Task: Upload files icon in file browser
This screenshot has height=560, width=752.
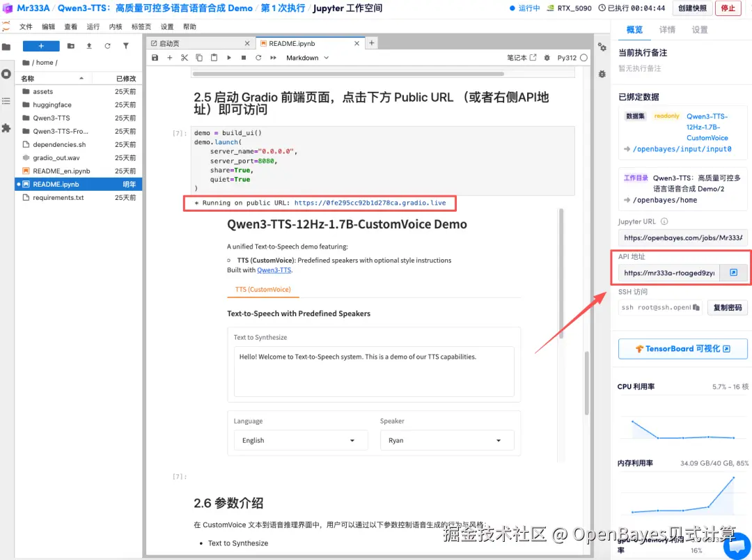Action: tap(88, 46)
